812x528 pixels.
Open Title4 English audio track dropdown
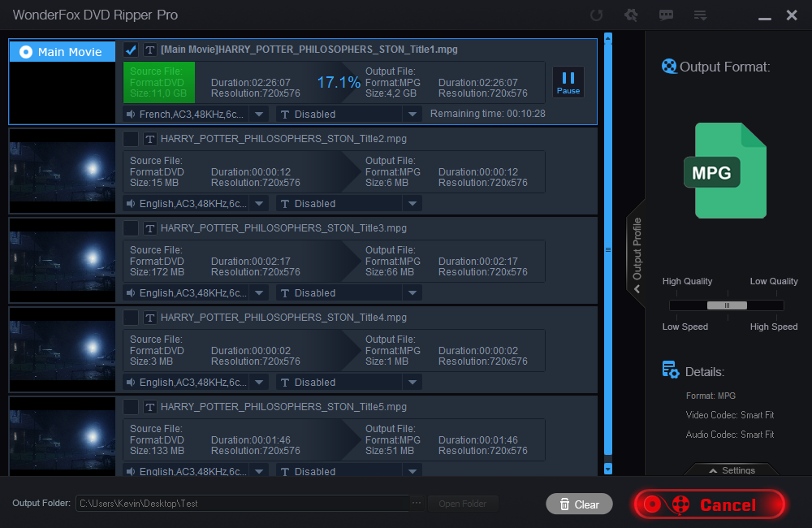pyautogui.click(x=259, y=383)
